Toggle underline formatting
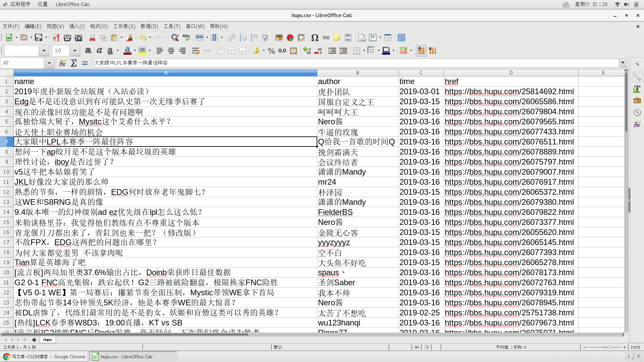 (110, 51)
